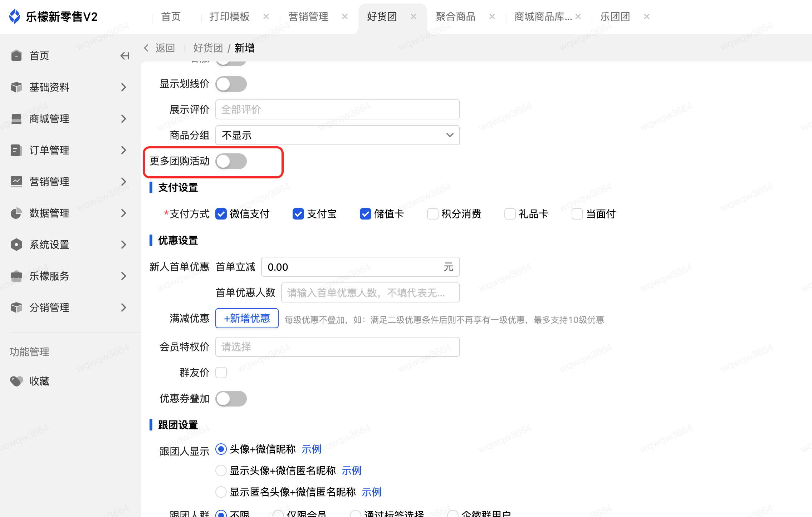The height and width of the screenshot is (517, 812).
Task: Open the 会员特权价 selector
Action: 337,347
